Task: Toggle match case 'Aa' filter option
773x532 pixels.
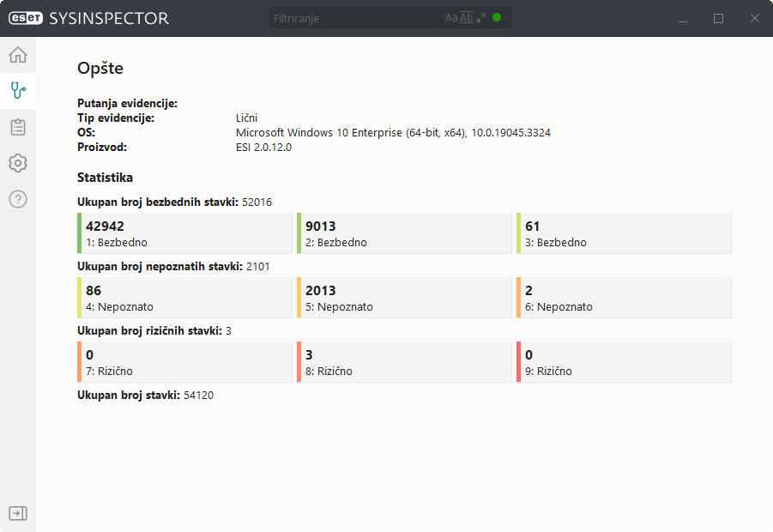Action: (451, 18)
